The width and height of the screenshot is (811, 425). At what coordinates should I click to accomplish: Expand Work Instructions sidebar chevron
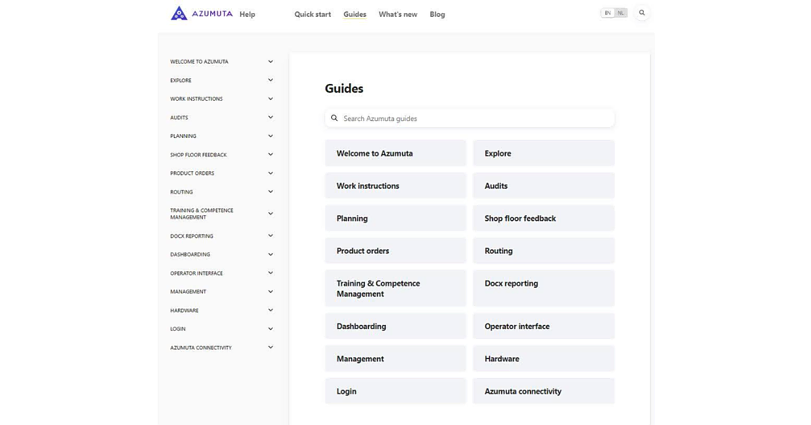tap(271, 99)
